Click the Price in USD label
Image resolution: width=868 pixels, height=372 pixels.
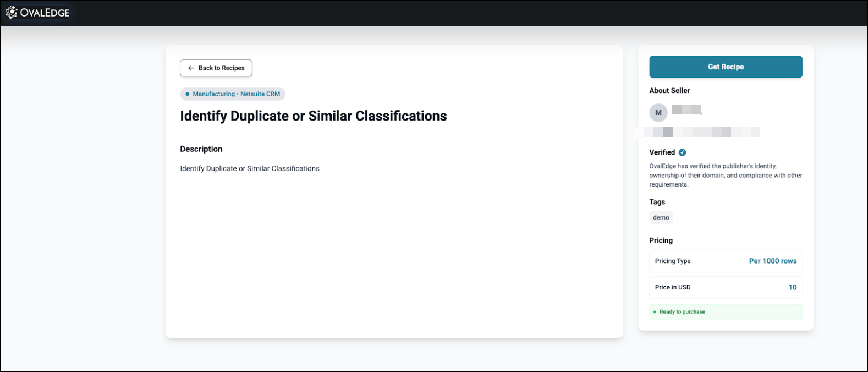673,287
